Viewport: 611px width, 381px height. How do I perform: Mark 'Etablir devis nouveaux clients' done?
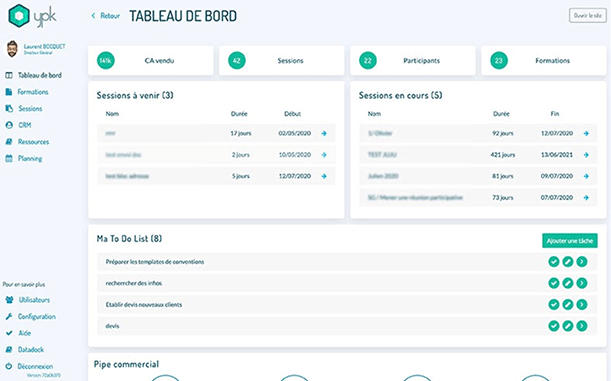(x=554, y=305)
